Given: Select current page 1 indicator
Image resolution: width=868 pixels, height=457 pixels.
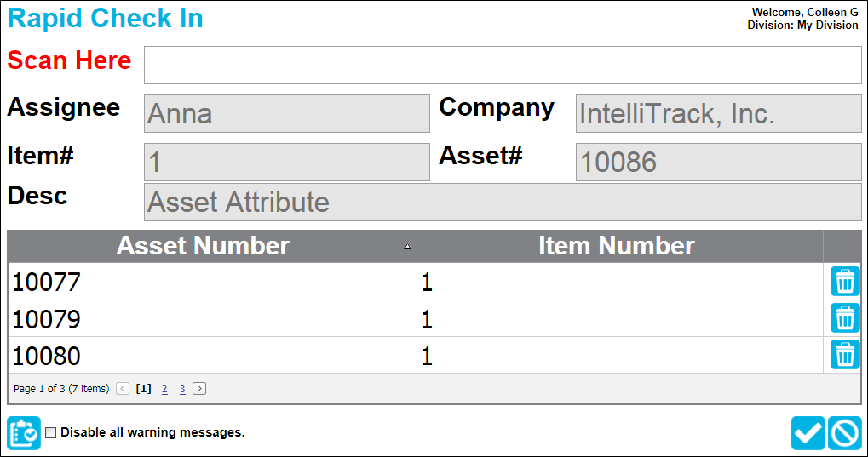Looking at the screenshot, I should pyautogui.click(x=143, y=389).
